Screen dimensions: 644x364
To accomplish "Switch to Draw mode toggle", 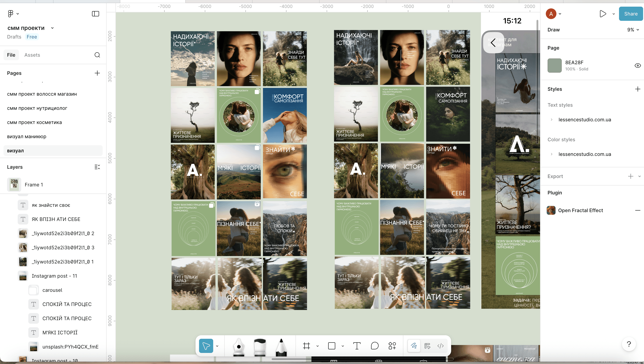I will (x=414, y=346).
